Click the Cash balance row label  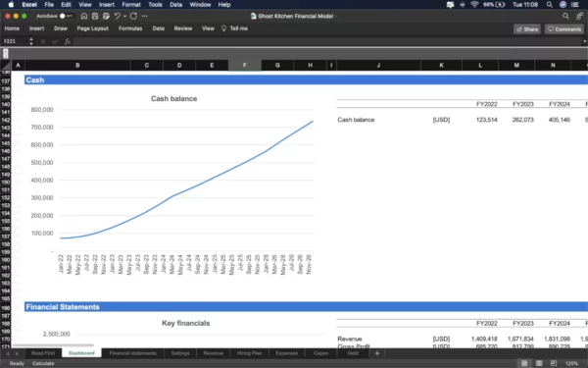click(356, 120)
